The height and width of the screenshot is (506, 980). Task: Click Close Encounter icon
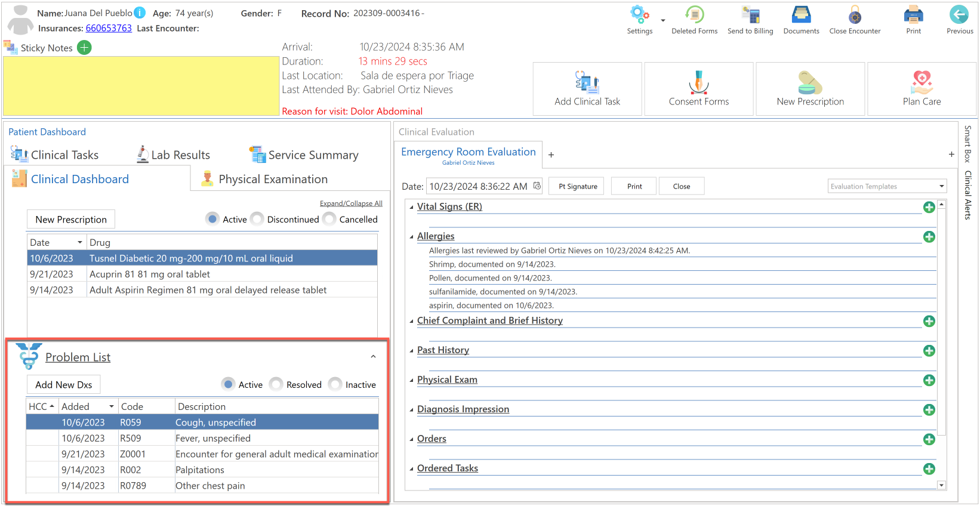855,14
